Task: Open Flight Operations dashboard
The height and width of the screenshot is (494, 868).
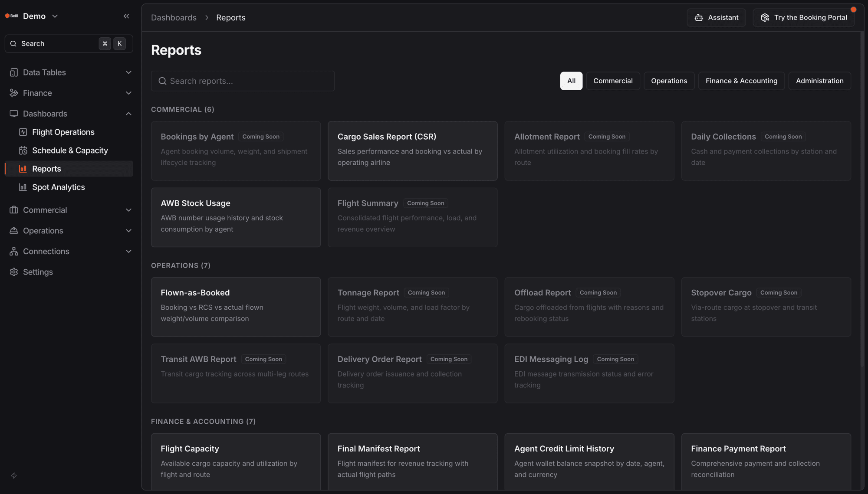Action: (69, 132)
